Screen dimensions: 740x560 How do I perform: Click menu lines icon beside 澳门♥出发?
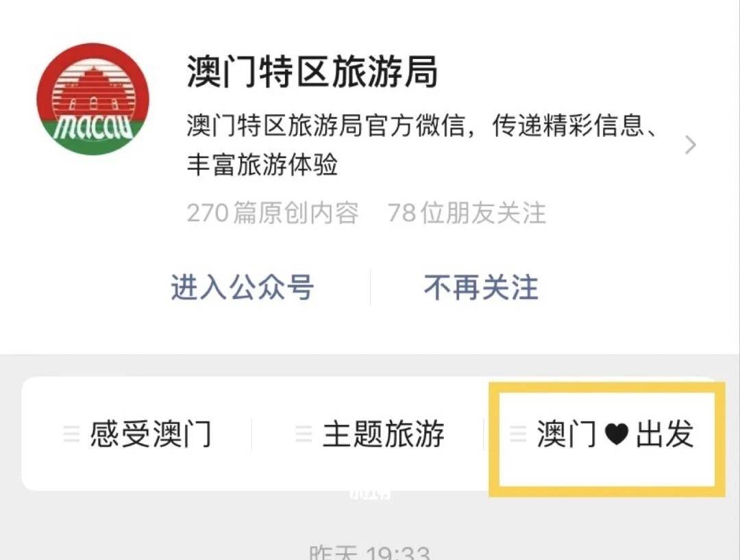(518, 433)
